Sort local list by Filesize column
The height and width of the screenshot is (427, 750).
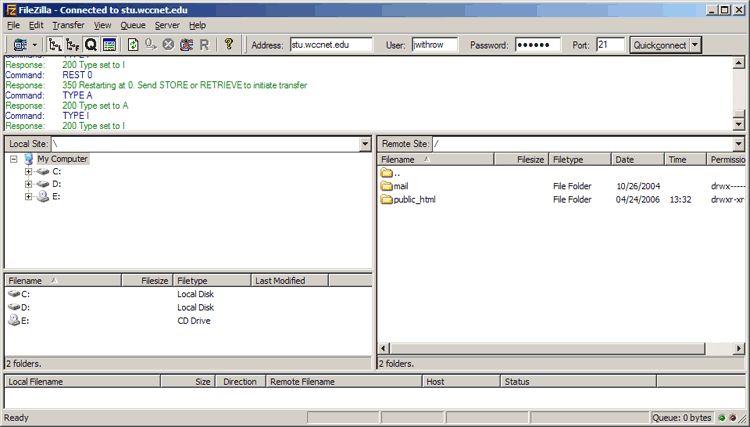pos(147,281)
